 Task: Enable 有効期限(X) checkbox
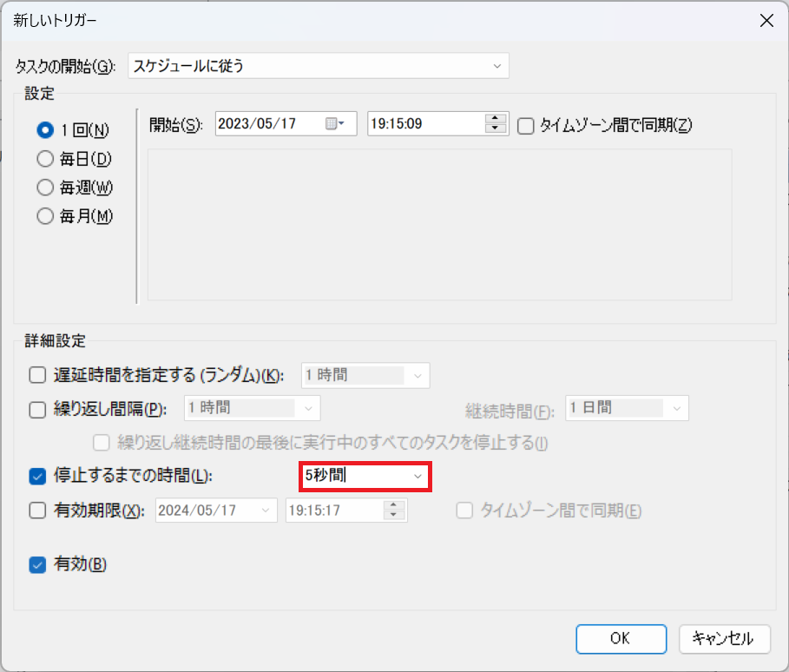(x=37, y=511)
